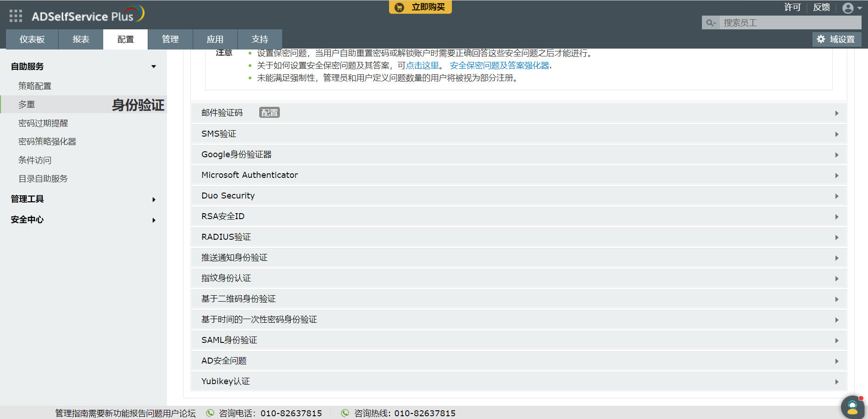The height and width of the screenshot is (419, 868).
Task: Open 条件访问 in the sidebar
Action: tap(35, 160)
